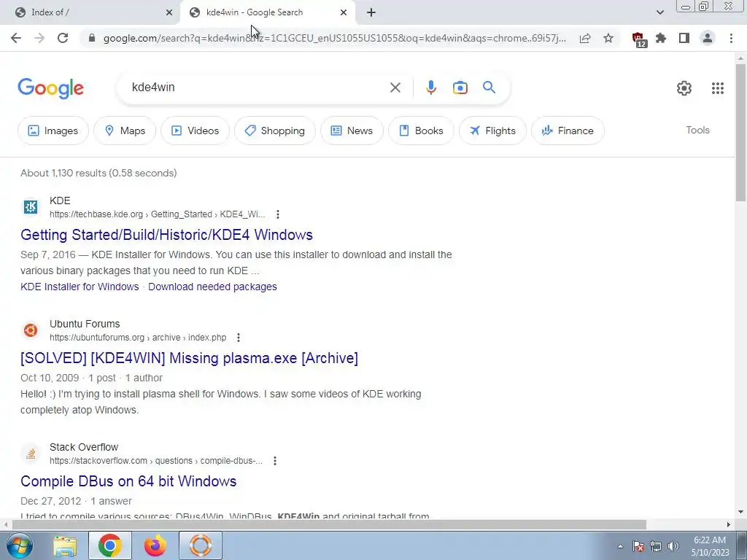This screenshot has width=747, height=560.
Task: Filter results by Flights
Action: pos(492,131)
